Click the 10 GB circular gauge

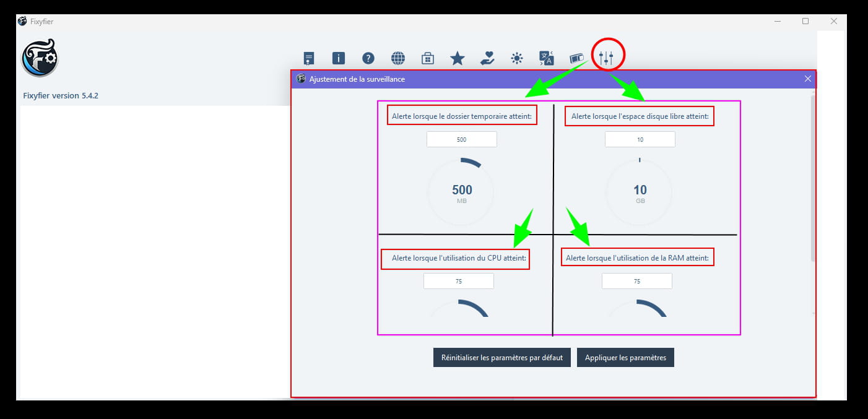click(640, 192)
